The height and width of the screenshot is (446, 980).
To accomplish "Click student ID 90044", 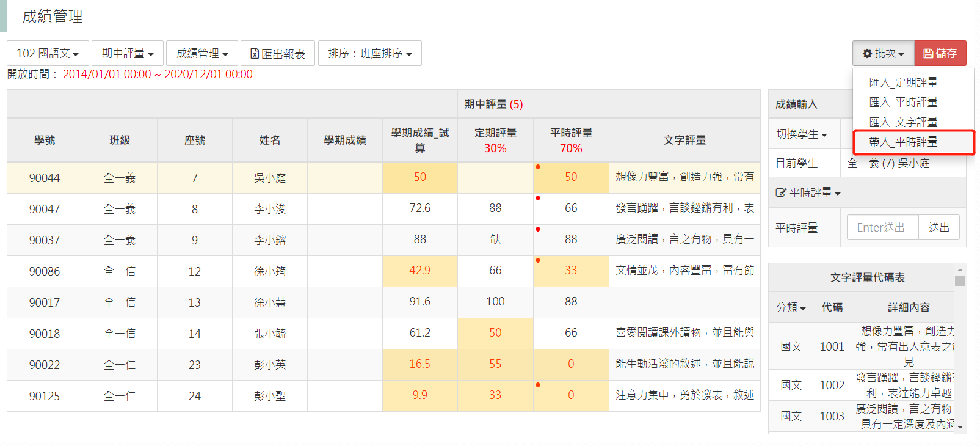I will pyautogui.click(x=45, y=178).
